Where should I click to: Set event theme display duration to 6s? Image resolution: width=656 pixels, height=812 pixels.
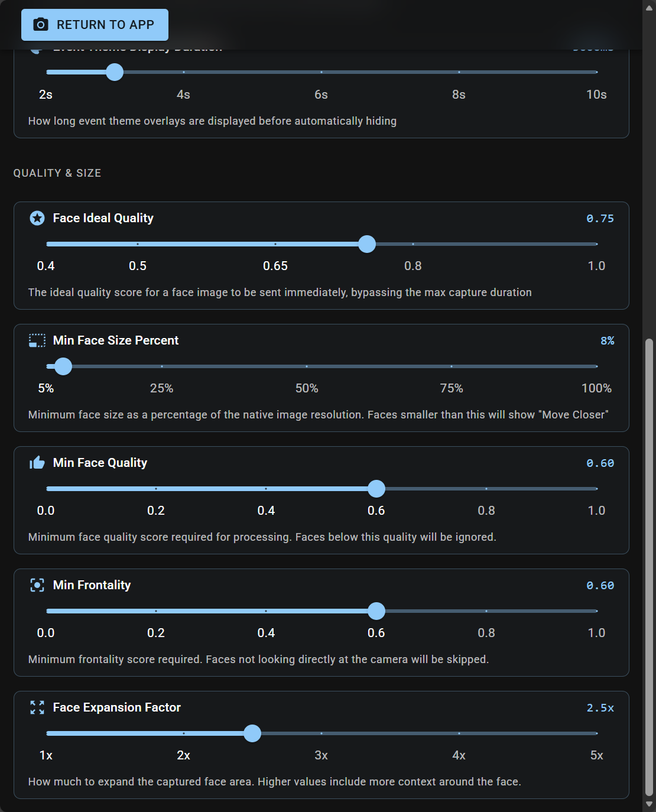321,72
